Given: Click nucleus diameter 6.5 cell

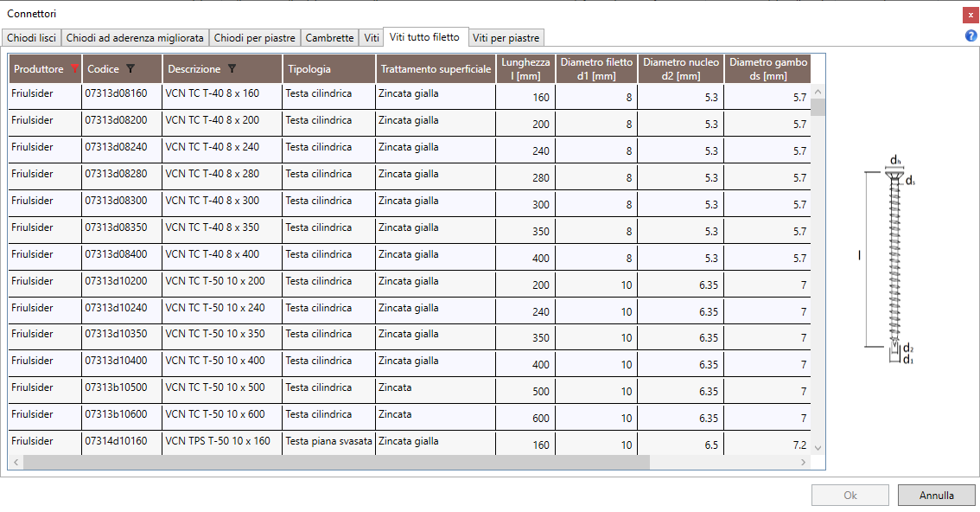Looking at the screenshot, I should coord(681,443).
